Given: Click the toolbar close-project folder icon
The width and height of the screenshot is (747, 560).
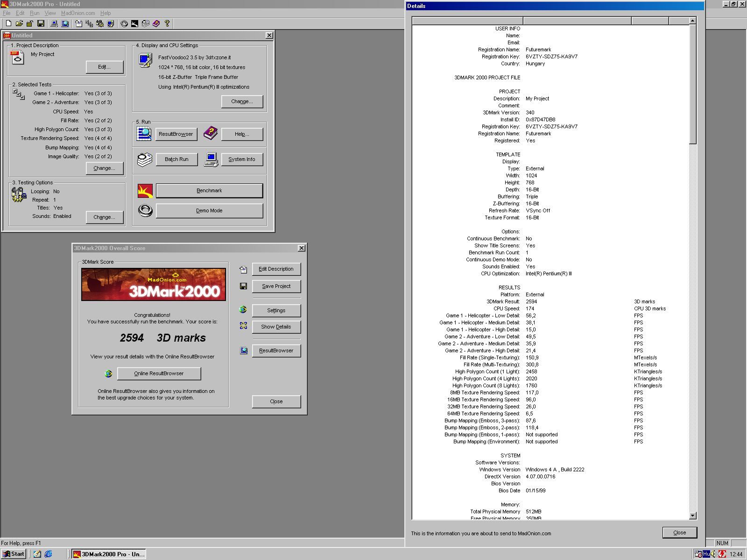Looking at the screenshot, I should (30, 23).
